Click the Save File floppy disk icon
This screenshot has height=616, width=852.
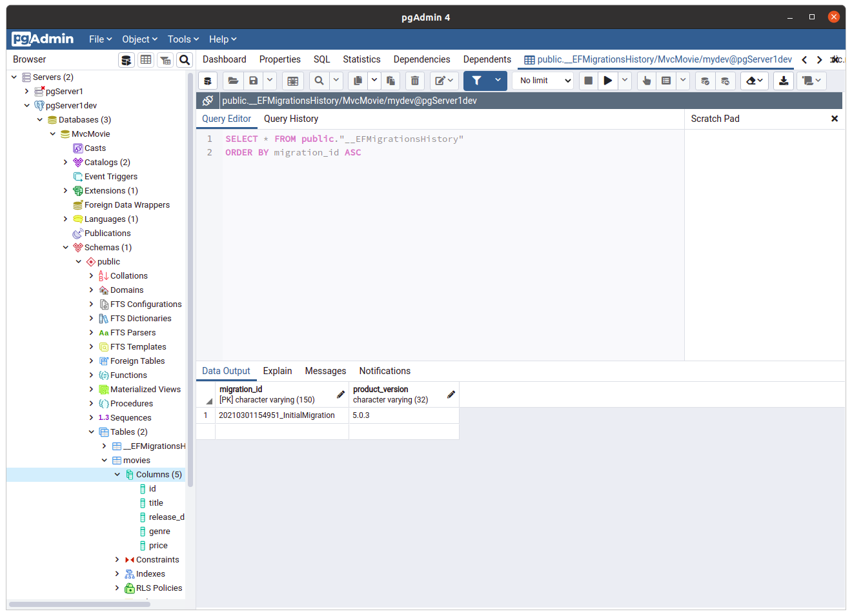click(254, 81)
